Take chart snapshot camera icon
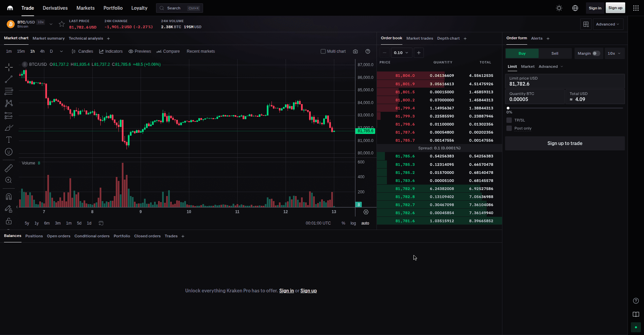644x335 pixels. pyautogui.click(x=355, y=51)
